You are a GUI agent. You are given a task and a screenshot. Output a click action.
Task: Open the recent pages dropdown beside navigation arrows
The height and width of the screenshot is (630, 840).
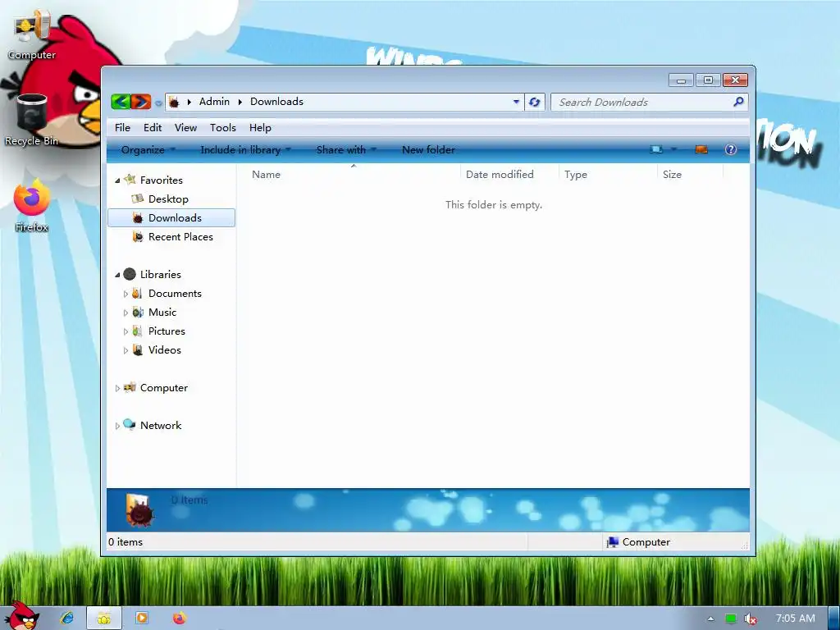point(158,103)
